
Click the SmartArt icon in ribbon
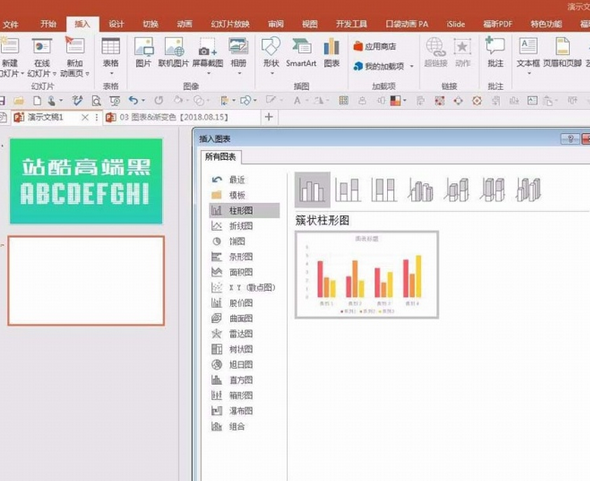pyautogui.click(x=301, y=53)
